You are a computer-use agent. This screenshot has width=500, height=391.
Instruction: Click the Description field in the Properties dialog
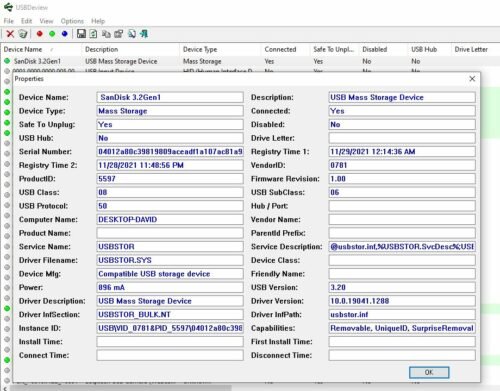402,97
